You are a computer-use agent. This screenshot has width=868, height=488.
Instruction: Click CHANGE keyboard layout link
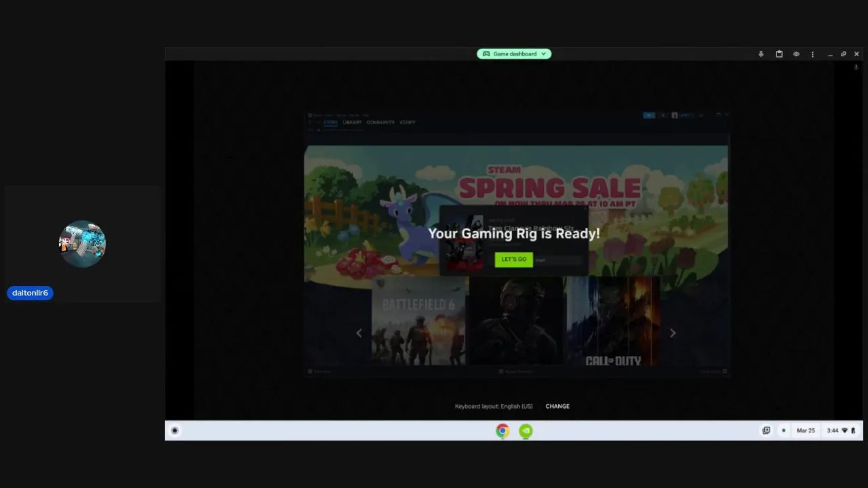[x=557, y=406]
